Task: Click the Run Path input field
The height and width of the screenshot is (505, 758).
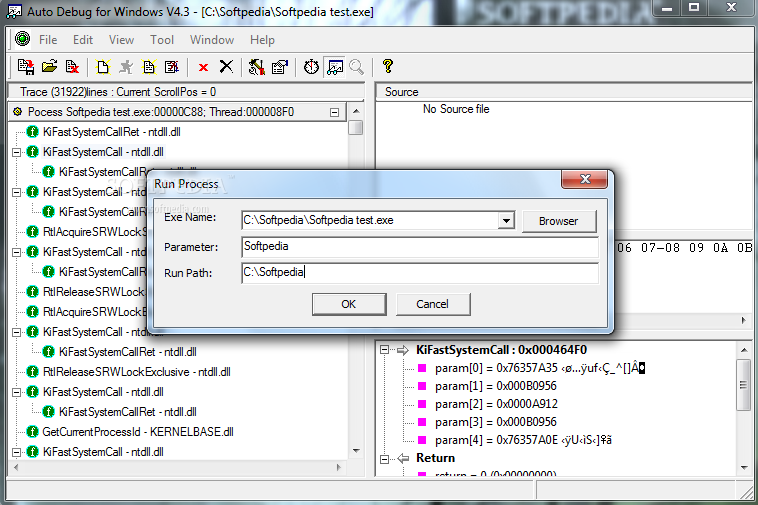Action: click(x=420, y=273)
